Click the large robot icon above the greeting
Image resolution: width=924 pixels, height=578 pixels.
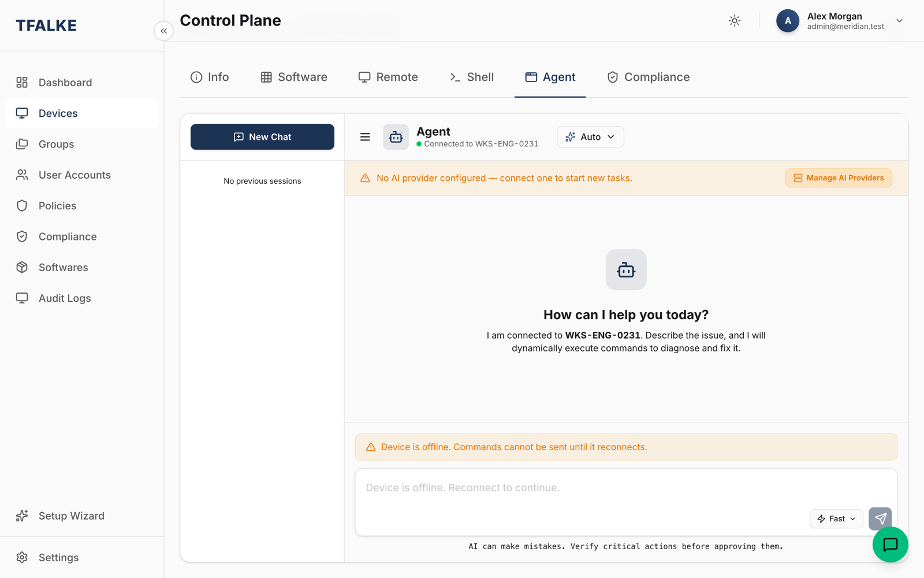coord(626,270)
